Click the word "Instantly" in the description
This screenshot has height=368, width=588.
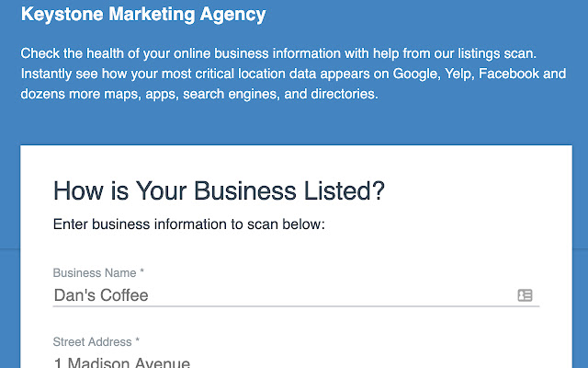pos(49,73)
